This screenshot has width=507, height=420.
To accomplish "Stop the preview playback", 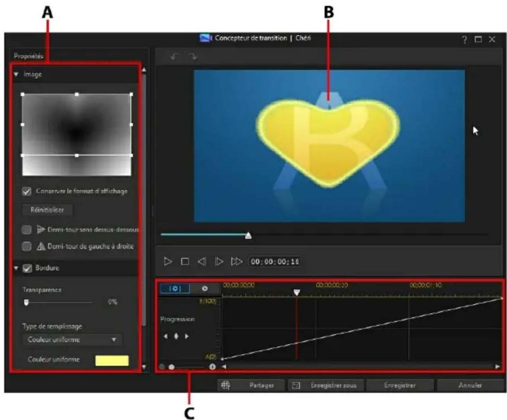I will coord(186,261).
